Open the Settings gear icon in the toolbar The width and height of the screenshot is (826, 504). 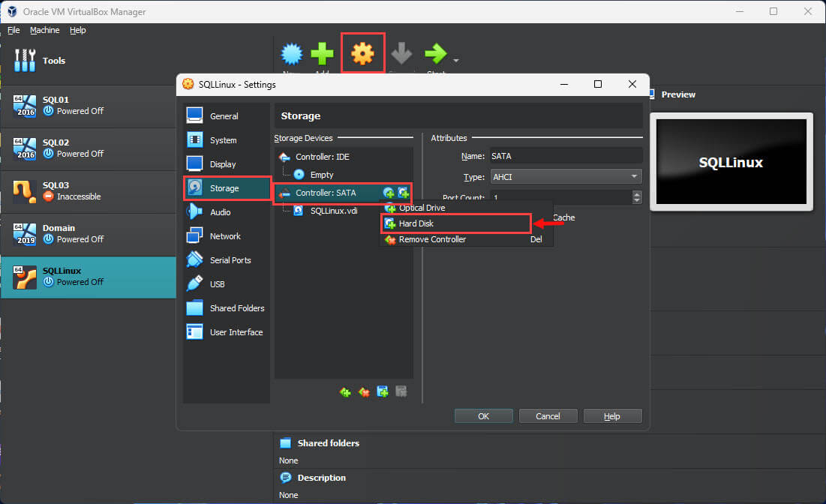(362, 54)
